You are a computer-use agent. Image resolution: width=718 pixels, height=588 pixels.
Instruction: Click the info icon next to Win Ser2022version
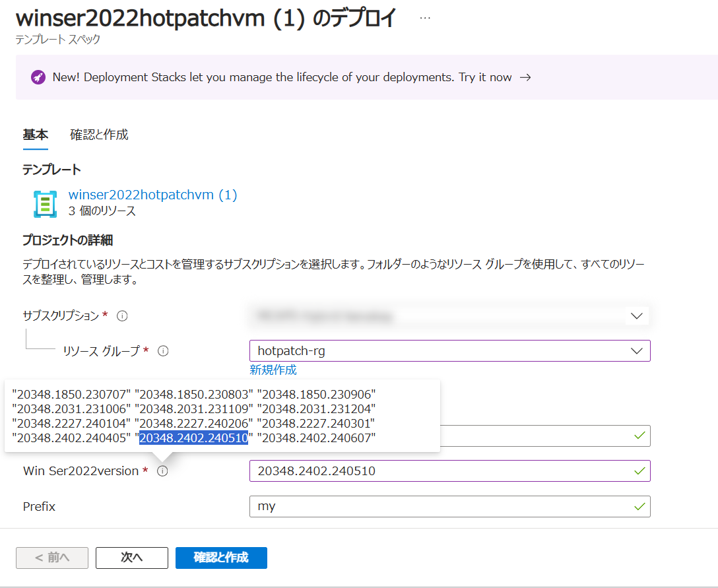click(162, 471)
